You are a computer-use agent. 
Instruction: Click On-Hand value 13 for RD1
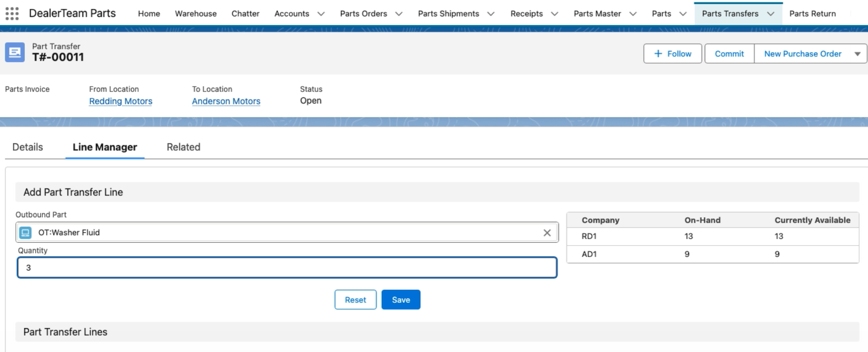coord(688,236)
